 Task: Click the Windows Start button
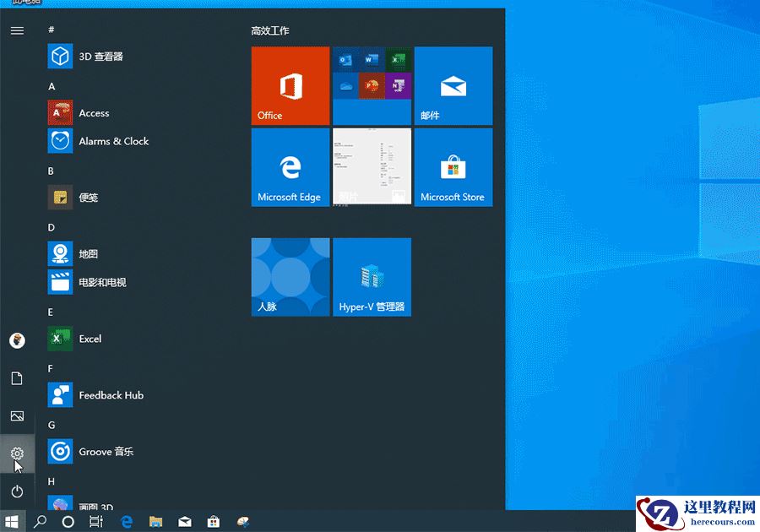click(12, 521)
